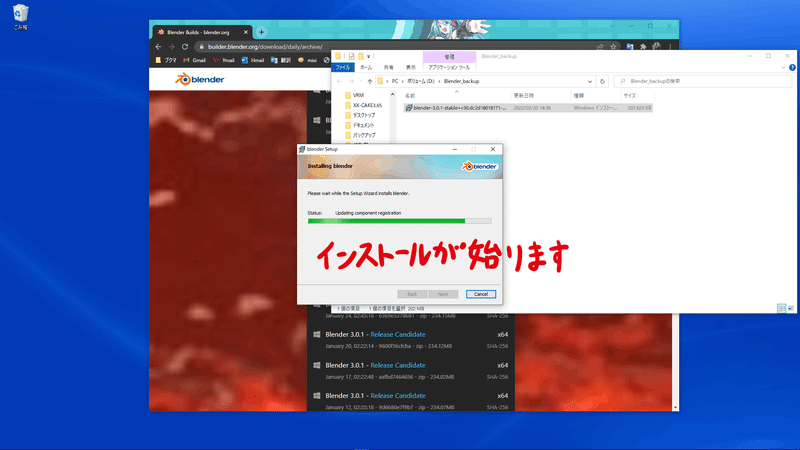
Task: Click the Blender_backup search box
Action: pyautogui.click(x=703, y=81)
